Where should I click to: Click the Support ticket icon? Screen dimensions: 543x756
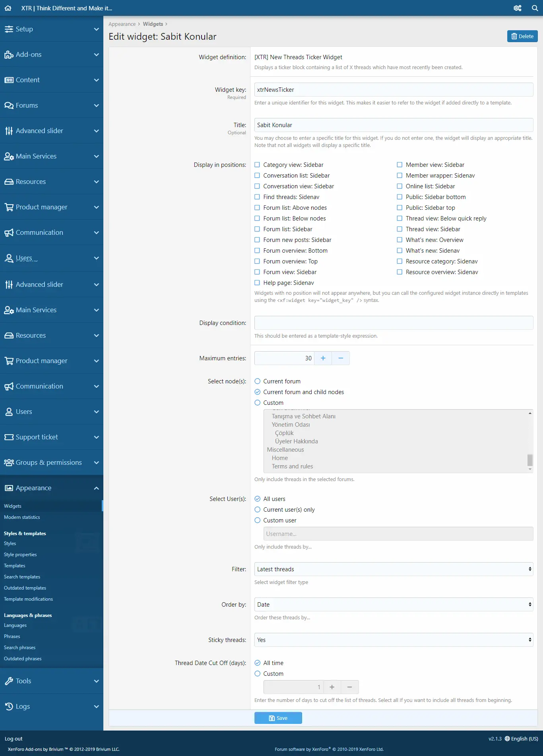[9, 437]
